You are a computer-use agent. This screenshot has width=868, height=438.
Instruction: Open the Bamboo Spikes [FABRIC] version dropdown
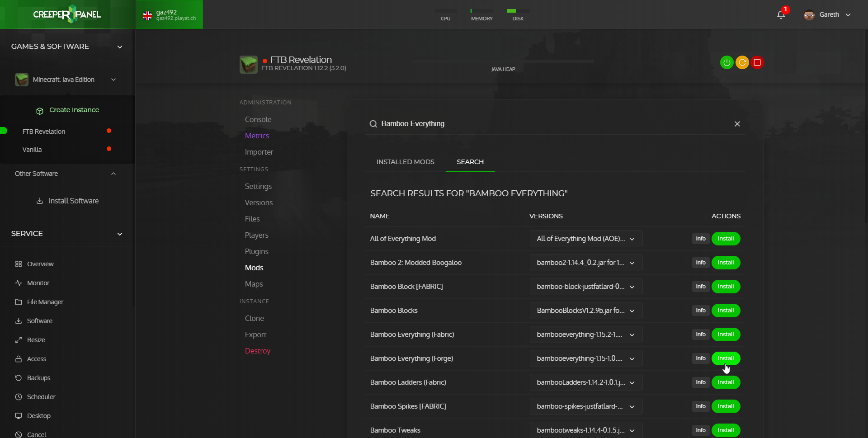pyautogui.click(x=586, y=406)
